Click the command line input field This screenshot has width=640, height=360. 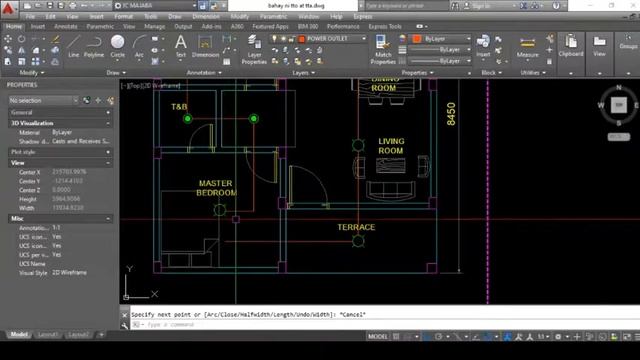point(384,325)
